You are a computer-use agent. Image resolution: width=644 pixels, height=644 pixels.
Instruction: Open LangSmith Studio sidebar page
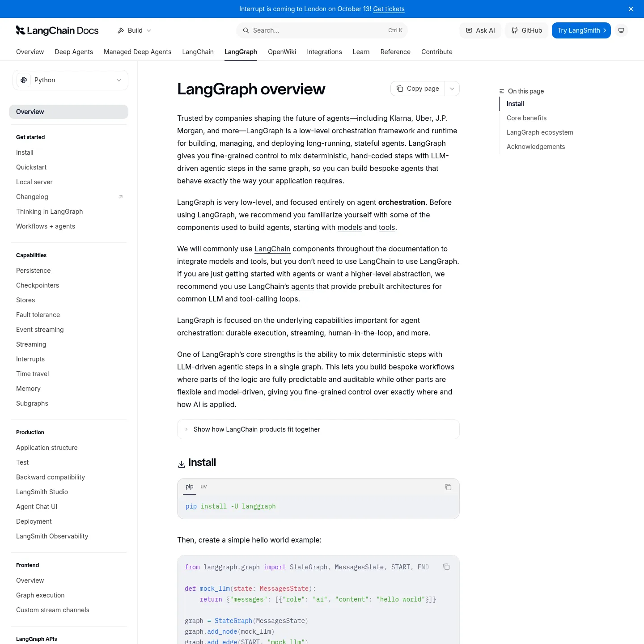(42, 492)
